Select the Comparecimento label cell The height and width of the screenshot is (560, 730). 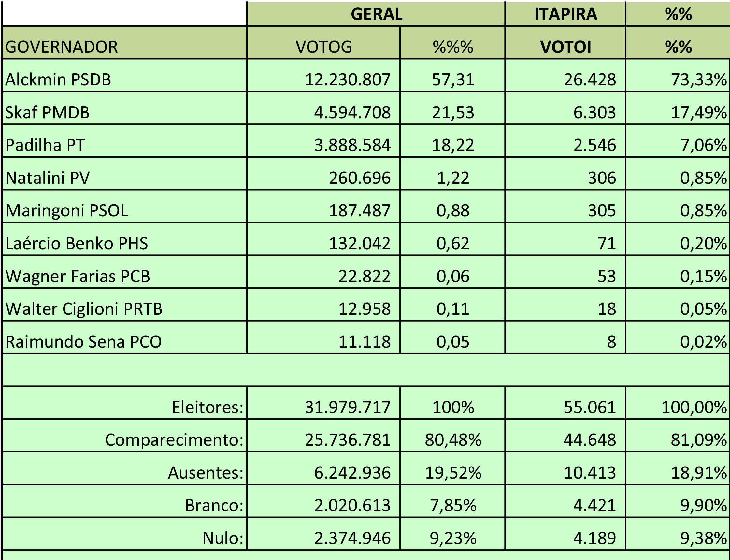click(124, 435)
